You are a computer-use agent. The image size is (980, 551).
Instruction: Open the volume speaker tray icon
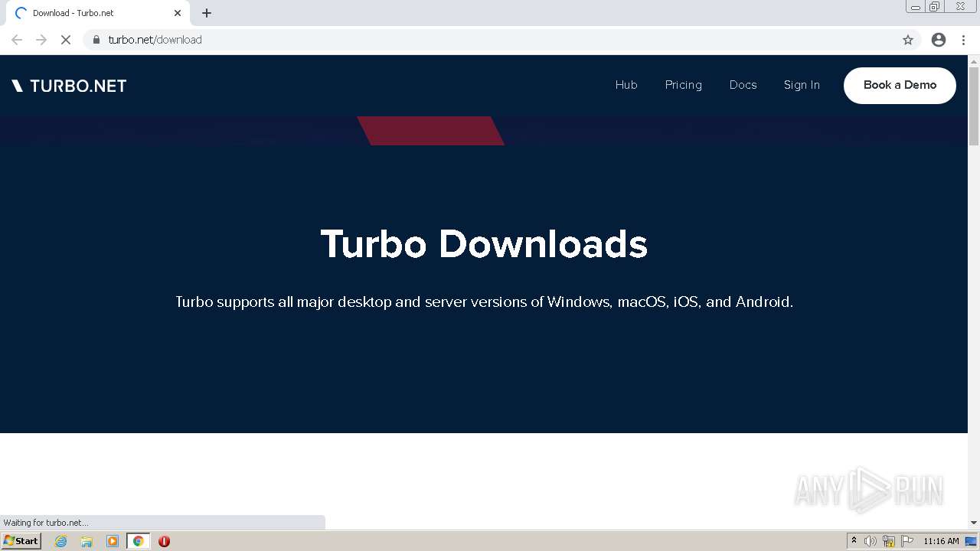coord(871,541)
